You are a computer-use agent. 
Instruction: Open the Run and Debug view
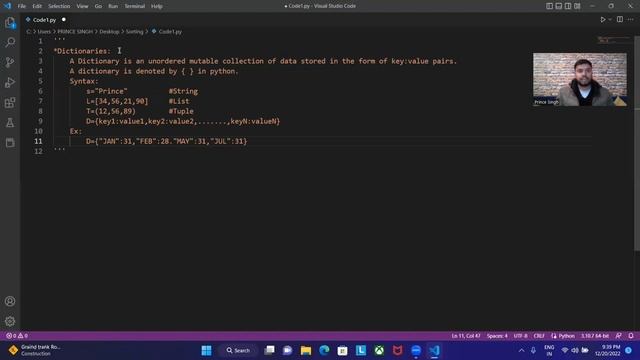pos(10,82)
